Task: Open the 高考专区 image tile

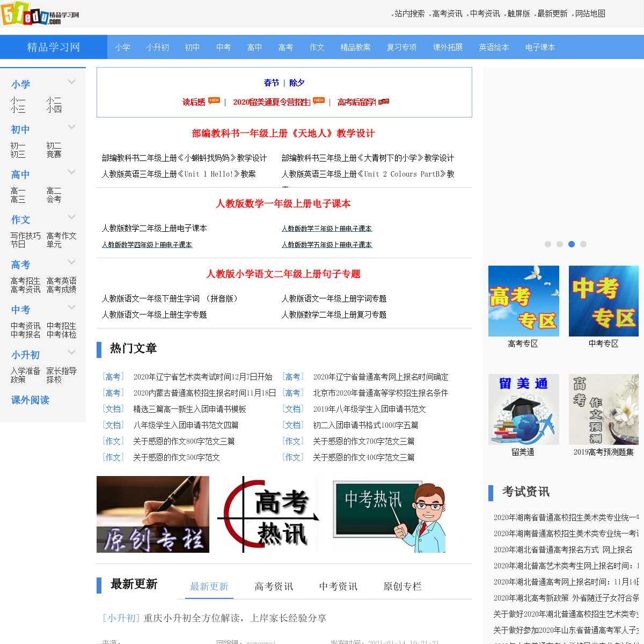Action: click(x=523, y=301)
